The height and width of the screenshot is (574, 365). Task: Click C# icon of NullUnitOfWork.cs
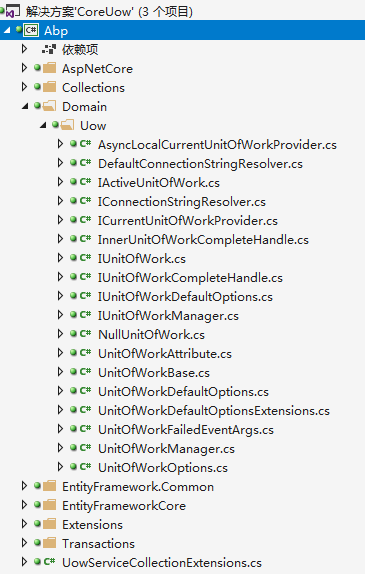85,334
